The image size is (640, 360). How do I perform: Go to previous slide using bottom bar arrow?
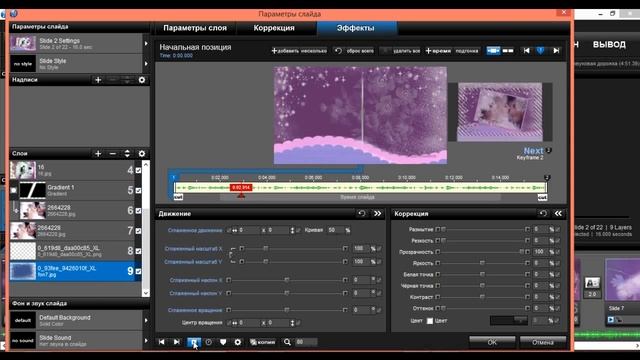162,342
